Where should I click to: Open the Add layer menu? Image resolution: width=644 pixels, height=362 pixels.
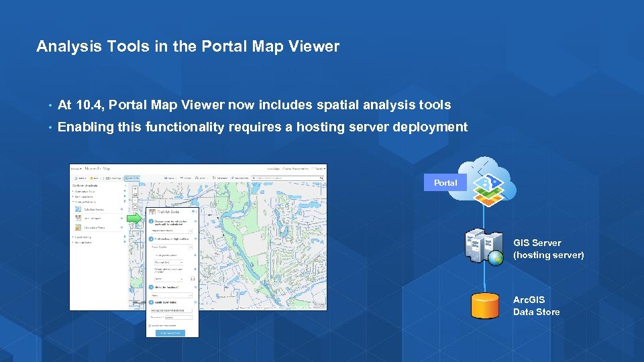click(x=95, y=178)
